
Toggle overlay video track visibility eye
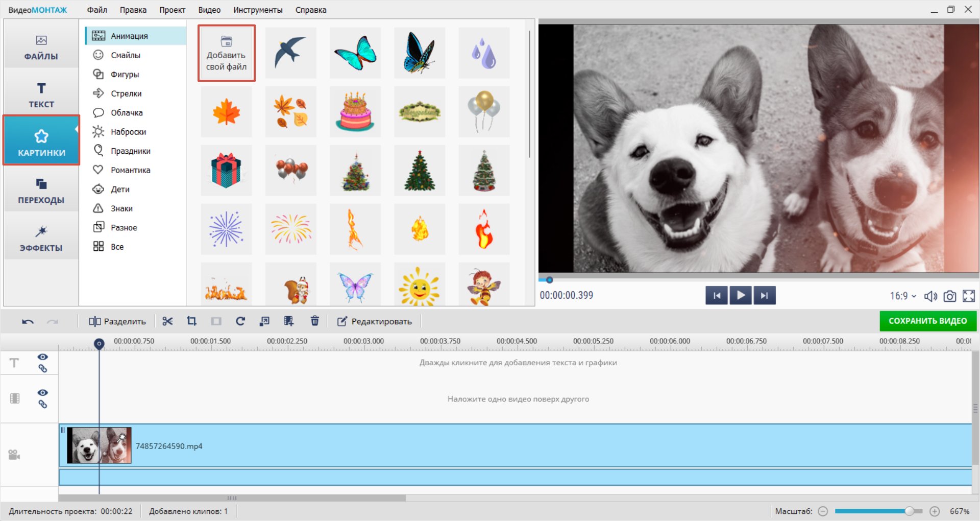click(43, 393)
